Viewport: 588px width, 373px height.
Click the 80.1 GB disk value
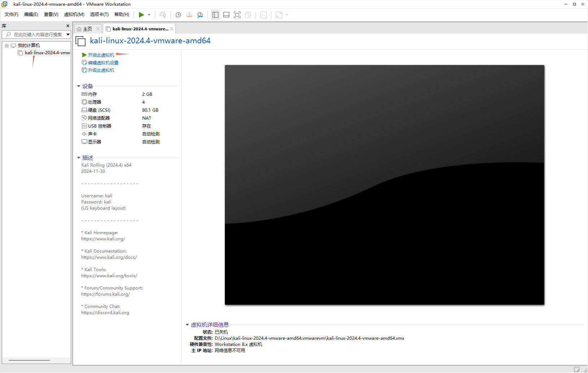150,110
